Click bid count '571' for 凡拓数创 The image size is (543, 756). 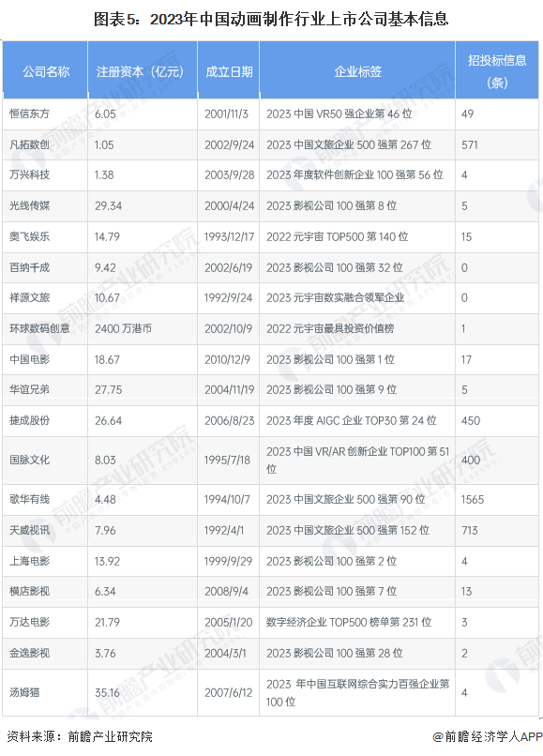point(469,144)
